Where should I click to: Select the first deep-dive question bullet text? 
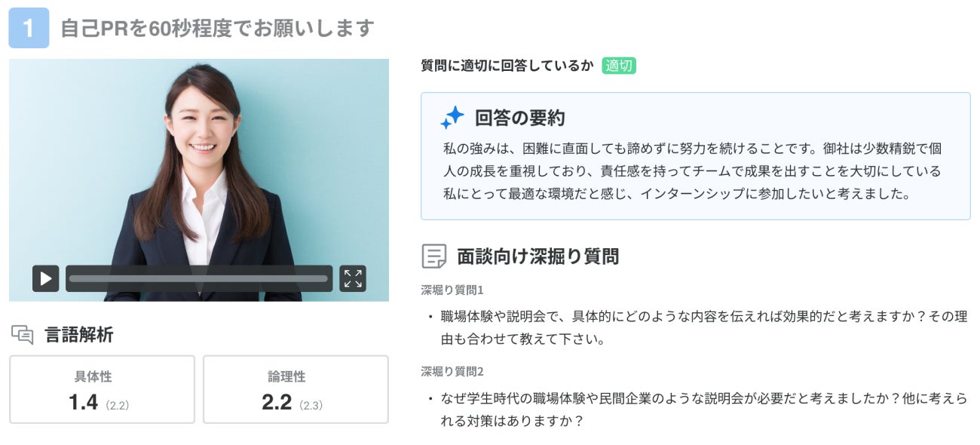click(x=704, y=327)
